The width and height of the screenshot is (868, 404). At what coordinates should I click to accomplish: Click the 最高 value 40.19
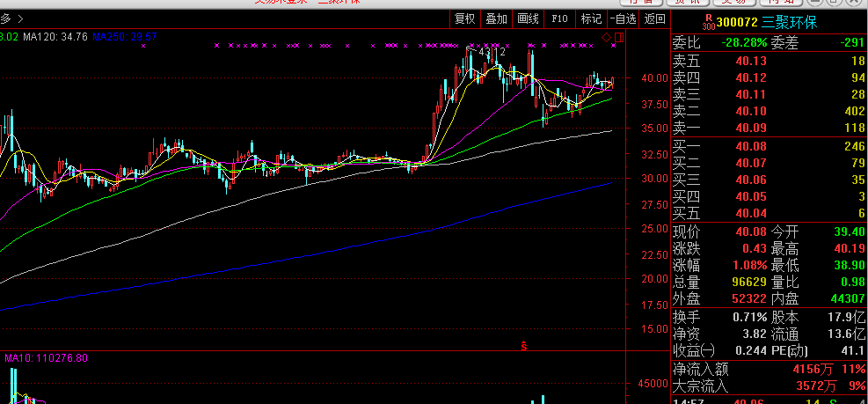click(x=849, y=247)
